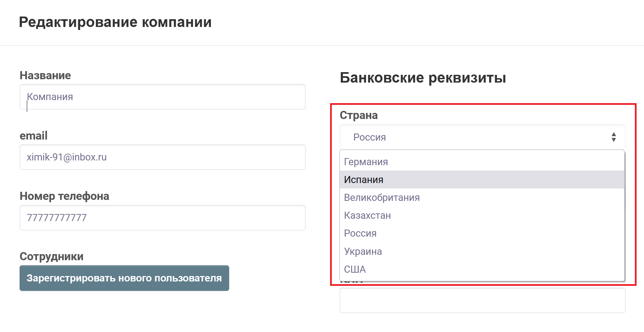Open the Страна dropdown showing Россия
Image resolution: width=644 pixels, height=332 pixels.
point(473,137)
